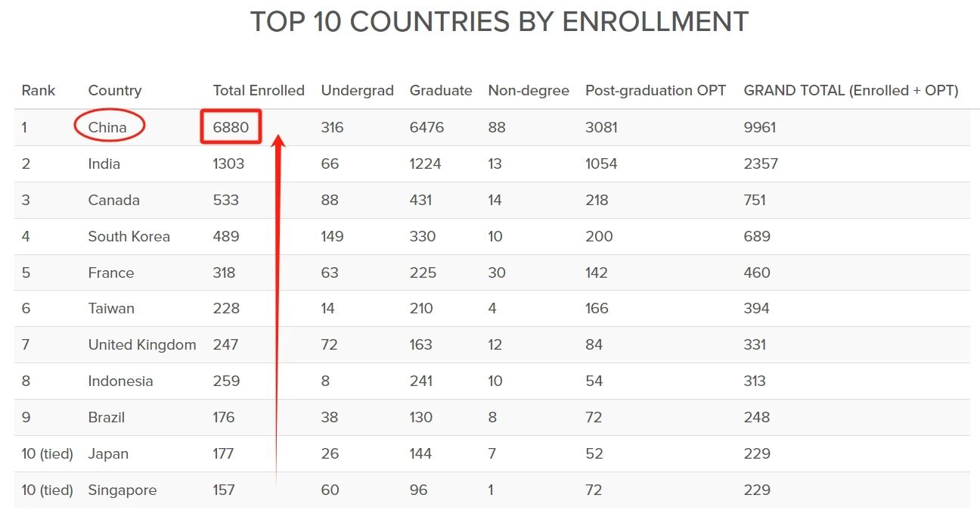Click China's grand total value 9961
This screenshot has width=980, height=523.
pos(760,127)
